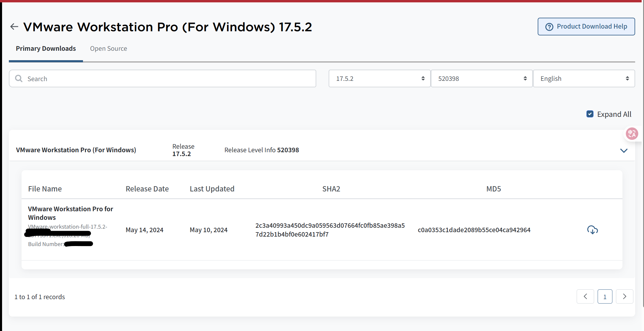Screen dimensions: 644x331
Task: Open the translation floating icon
Action: coord(632,134)
